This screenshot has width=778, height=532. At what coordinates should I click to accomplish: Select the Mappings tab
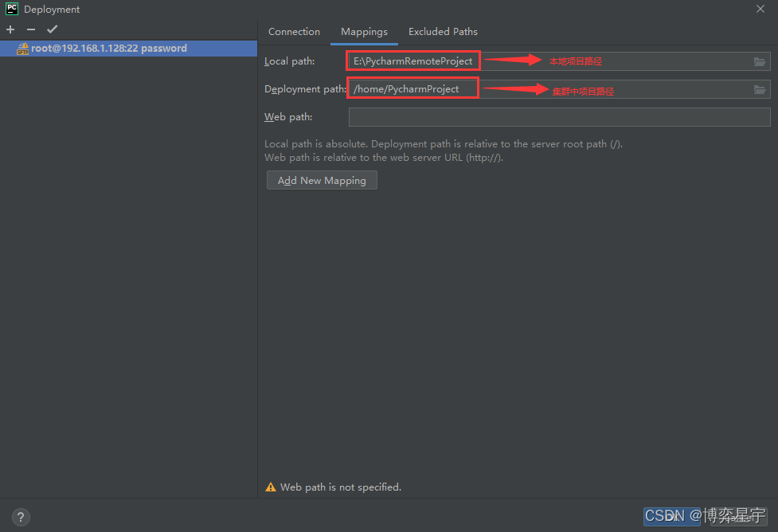(x=364, y=31)
